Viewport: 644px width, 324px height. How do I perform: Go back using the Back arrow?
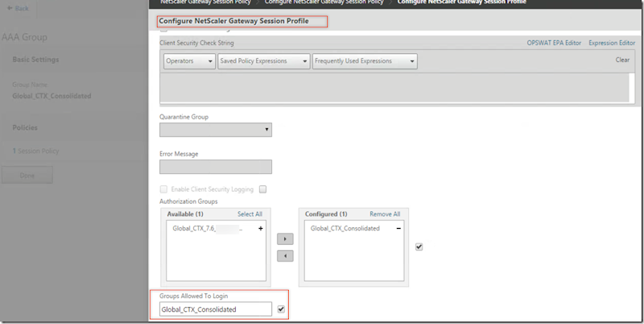[18, 8]
